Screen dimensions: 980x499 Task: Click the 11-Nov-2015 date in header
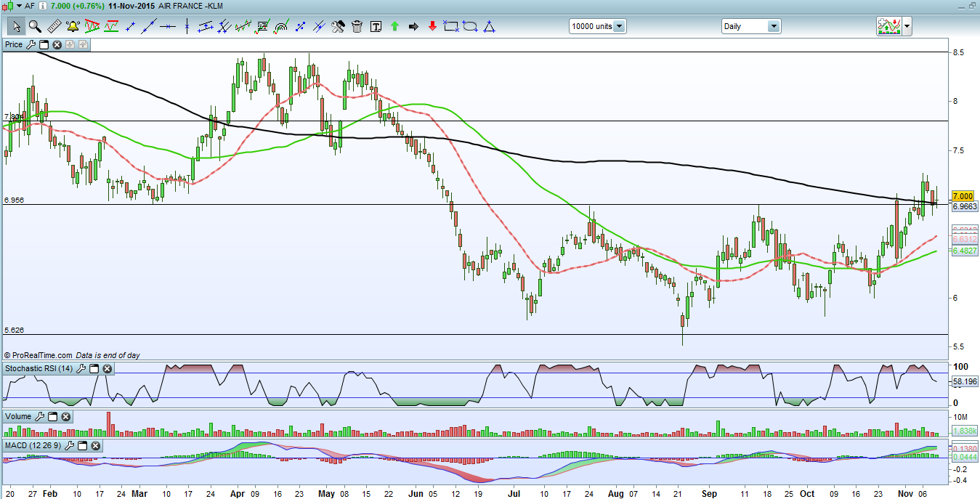[131, 5]
